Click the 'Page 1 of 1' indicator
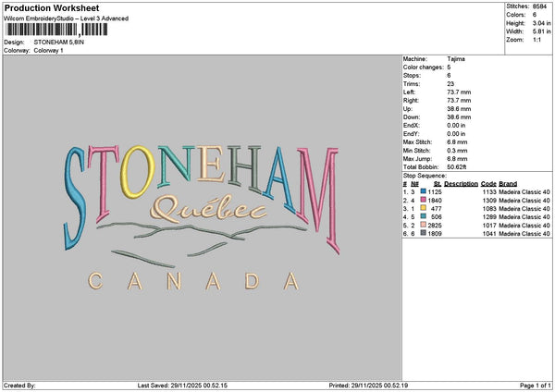The image size is (555, 392). click(536, 386)
